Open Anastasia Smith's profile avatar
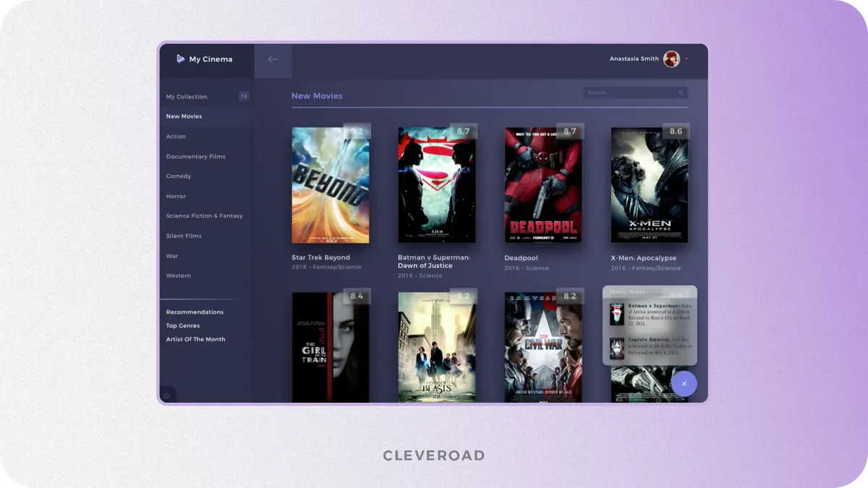Screen dimensions: 868x488 671,59
